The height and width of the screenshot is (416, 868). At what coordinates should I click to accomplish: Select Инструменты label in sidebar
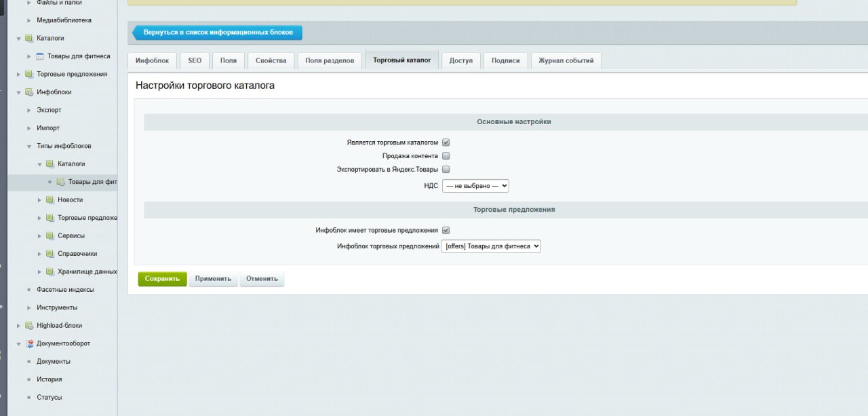pos(57,307)
